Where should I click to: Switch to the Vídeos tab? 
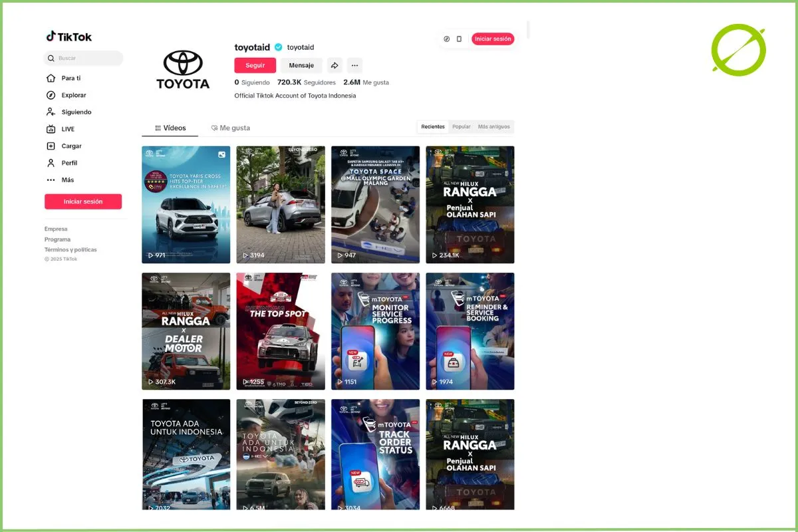click(x=170, y=128)
